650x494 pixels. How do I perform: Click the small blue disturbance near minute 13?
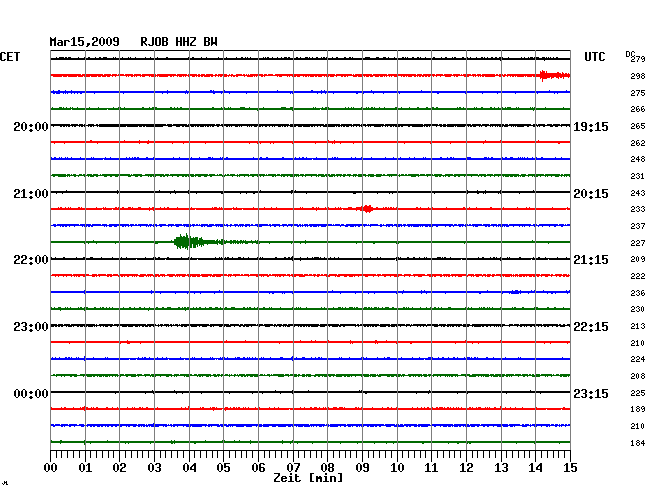pyautogui.click(x=515, y=292)
